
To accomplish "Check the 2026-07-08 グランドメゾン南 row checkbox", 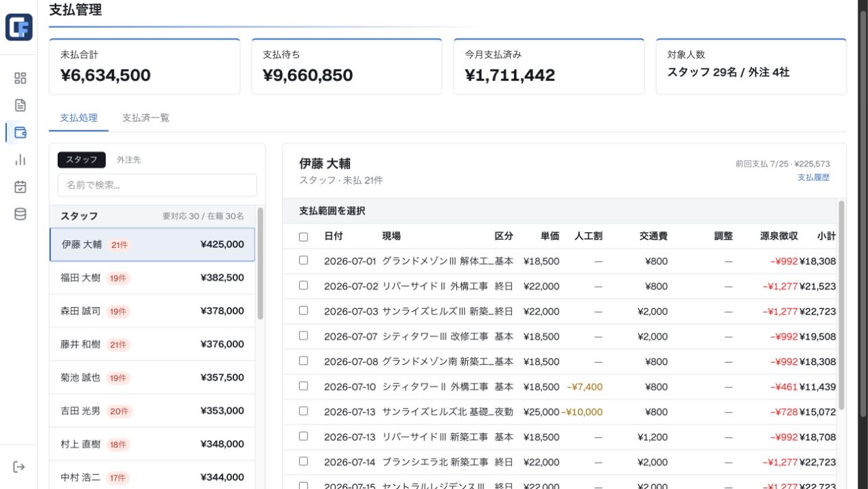I will tap(303, 361).
